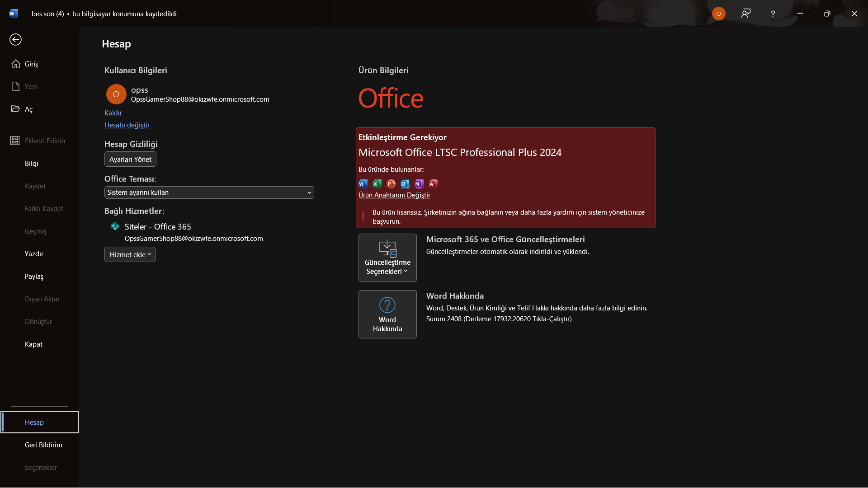The width and height of the screenshot is (868, 488).
Task: Open Geri Bildirim feedback page
Action: click(39, 445)
